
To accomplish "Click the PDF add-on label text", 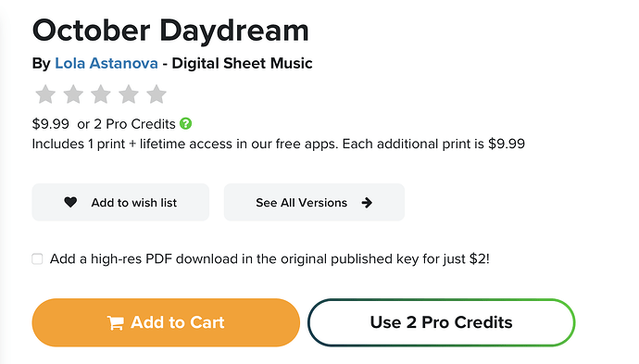I will [x=269, y=258].
